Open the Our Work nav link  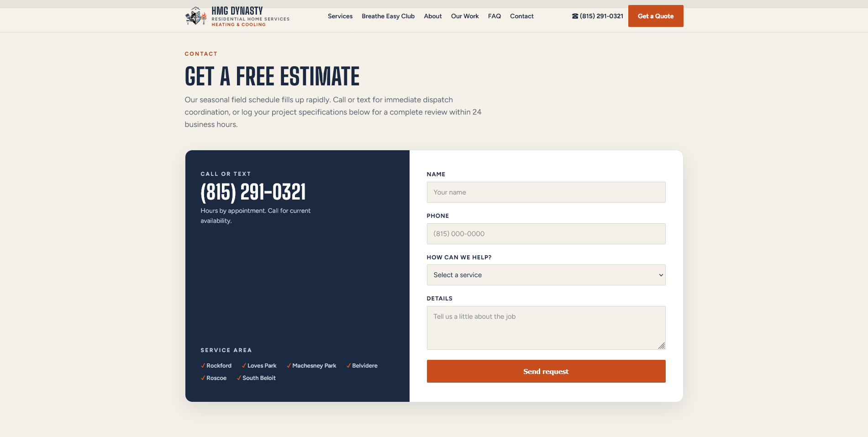[x=465, y=16]
